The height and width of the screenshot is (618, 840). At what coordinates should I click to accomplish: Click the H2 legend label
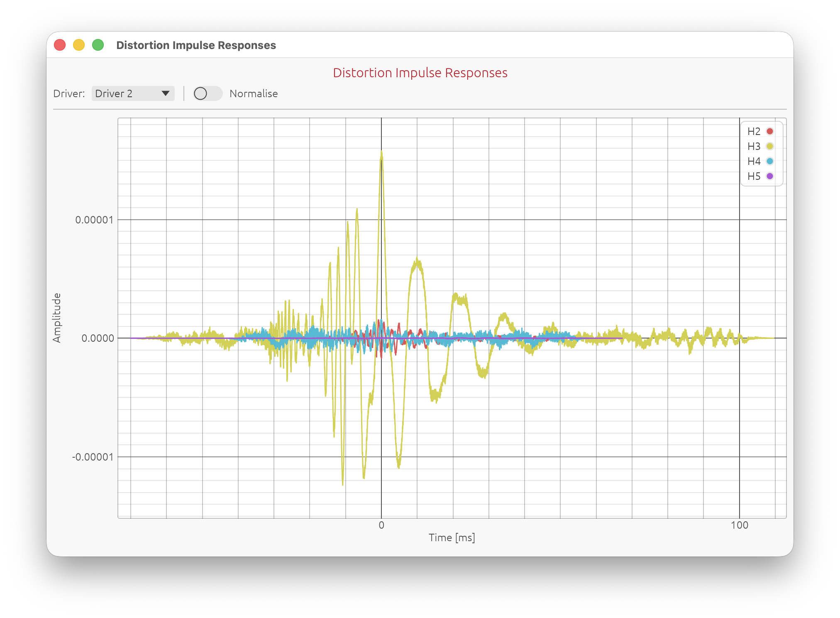[754, 131]
